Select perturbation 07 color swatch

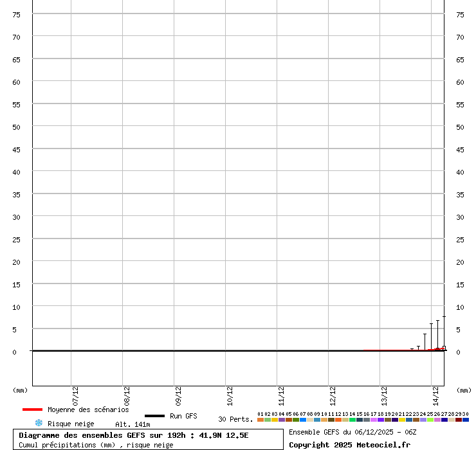coord(303,420)
